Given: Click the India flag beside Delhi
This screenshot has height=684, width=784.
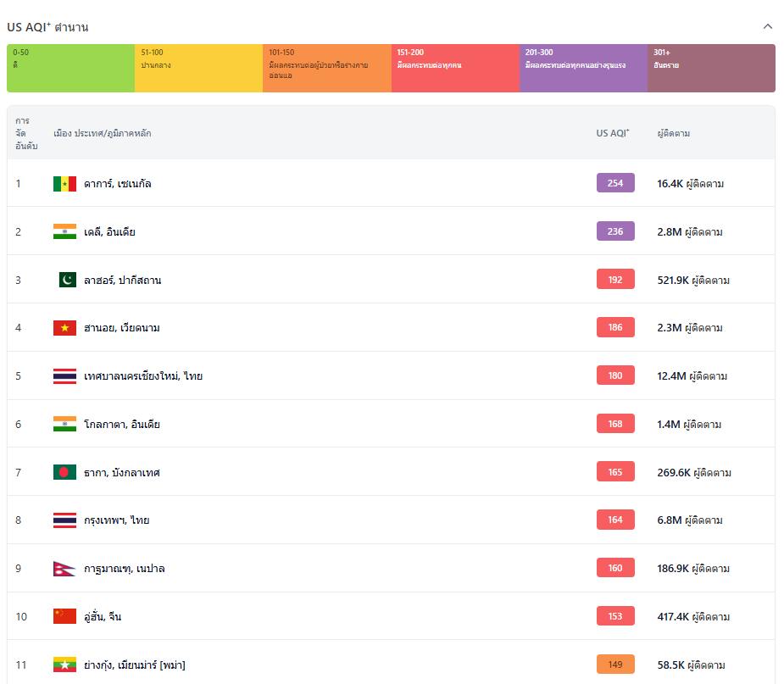Looking at the screenshot, I should click(64, 232).
